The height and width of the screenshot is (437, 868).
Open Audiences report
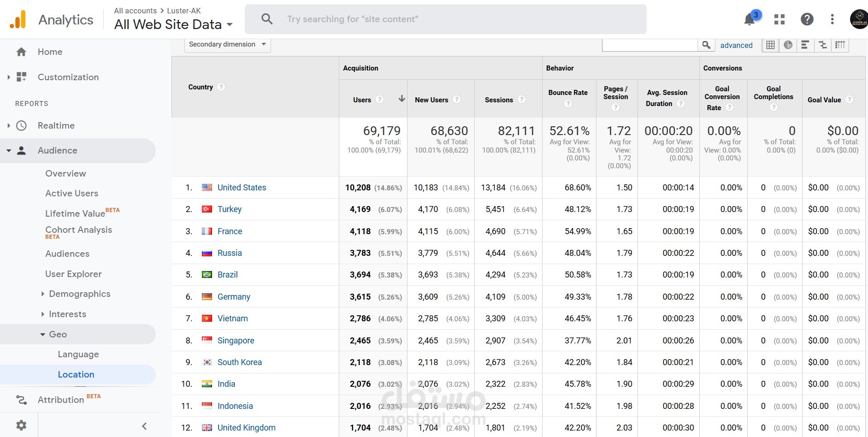67,254
